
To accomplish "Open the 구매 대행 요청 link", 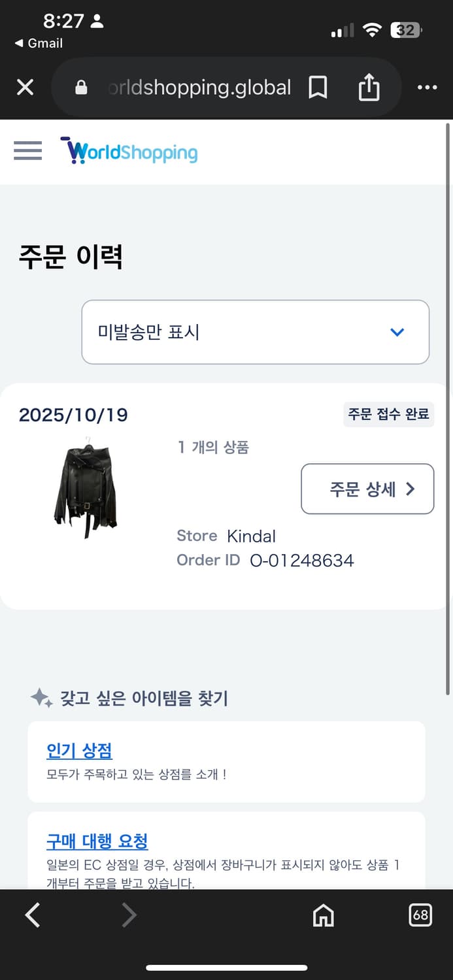I will [97, 842].
